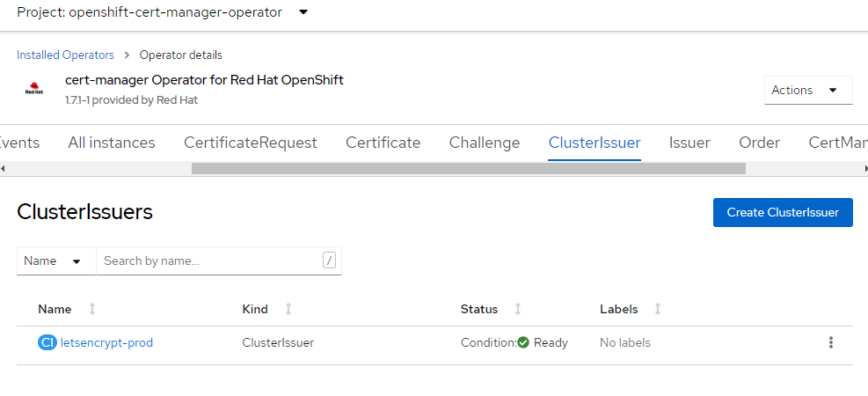Open kebab menu for letsencrypt-prod row

pos(830,342)
